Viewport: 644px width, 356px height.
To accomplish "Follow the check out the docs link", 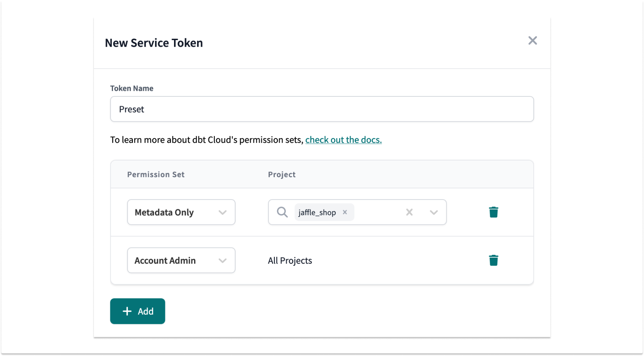I will click(x=343, y=140).
